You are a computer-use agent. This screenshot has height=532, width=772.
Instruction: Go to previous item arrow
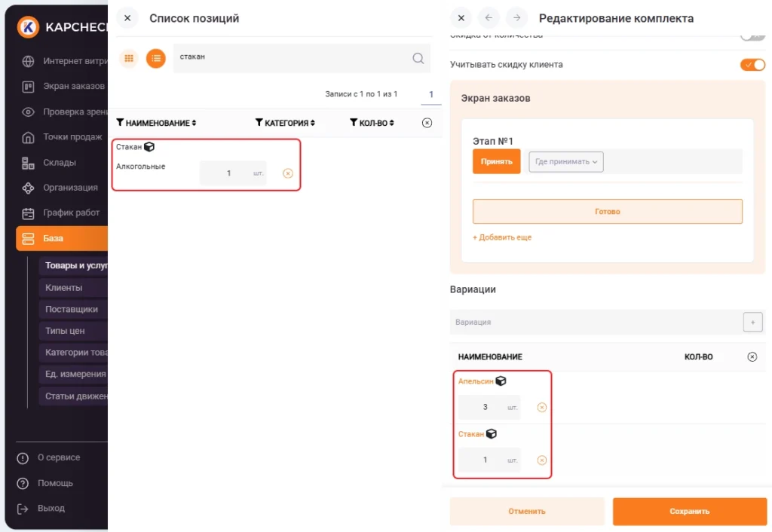(x=489, y=18)
